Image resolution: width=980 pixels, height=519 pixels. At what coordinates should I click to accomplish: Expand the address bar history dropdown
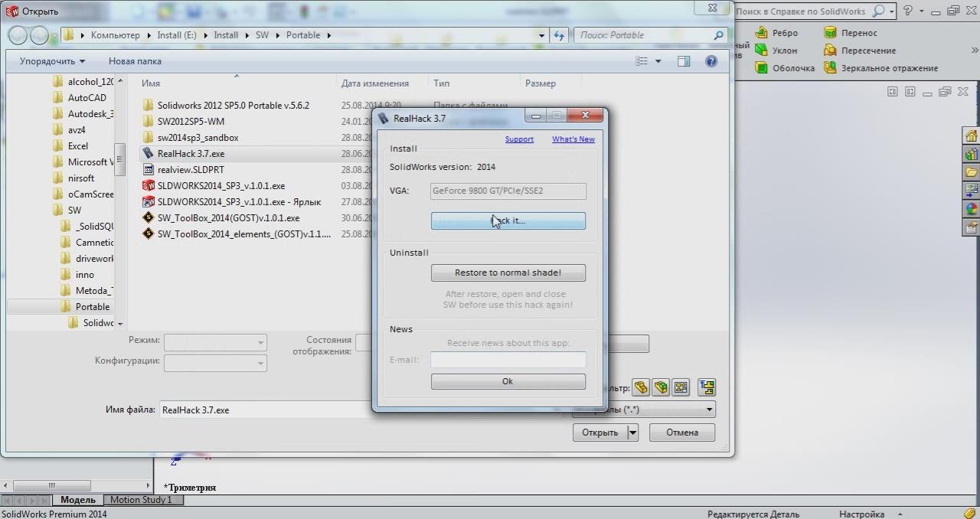coord(542,35)
